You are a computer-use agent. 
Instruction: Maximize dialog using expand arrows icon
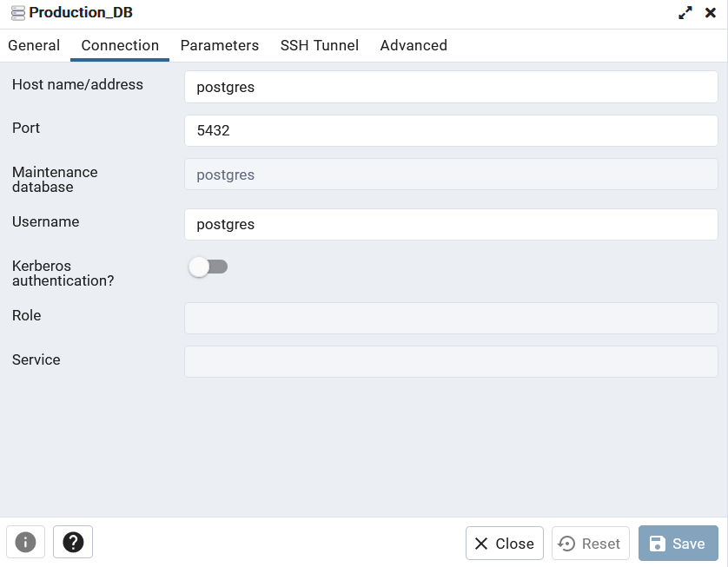(x=685, y=13)
